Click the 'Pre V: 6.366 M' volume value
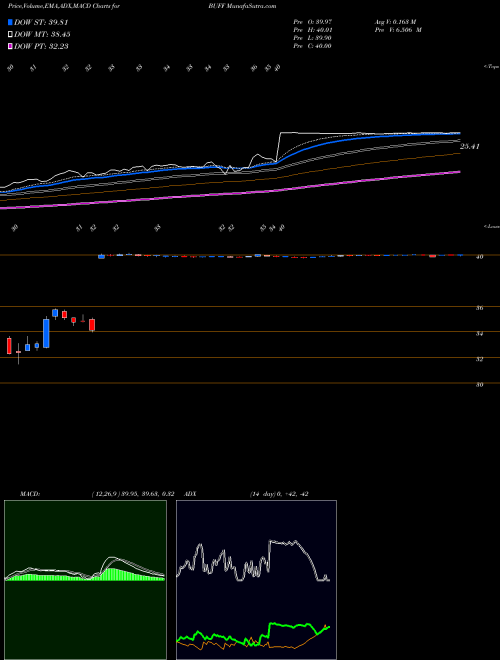Screen dimensions: 500x660 [398, 30]
